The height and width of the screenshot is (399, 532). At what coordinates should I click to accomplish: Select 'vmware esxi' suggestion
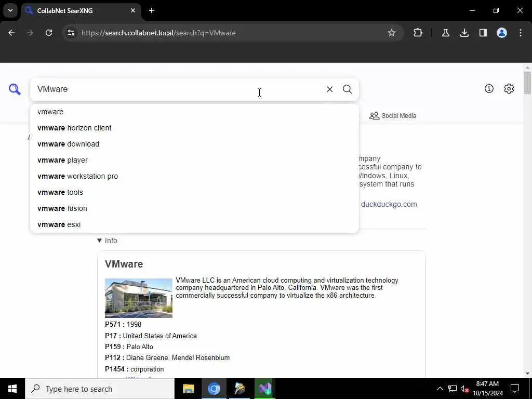[x=194, y=224]
